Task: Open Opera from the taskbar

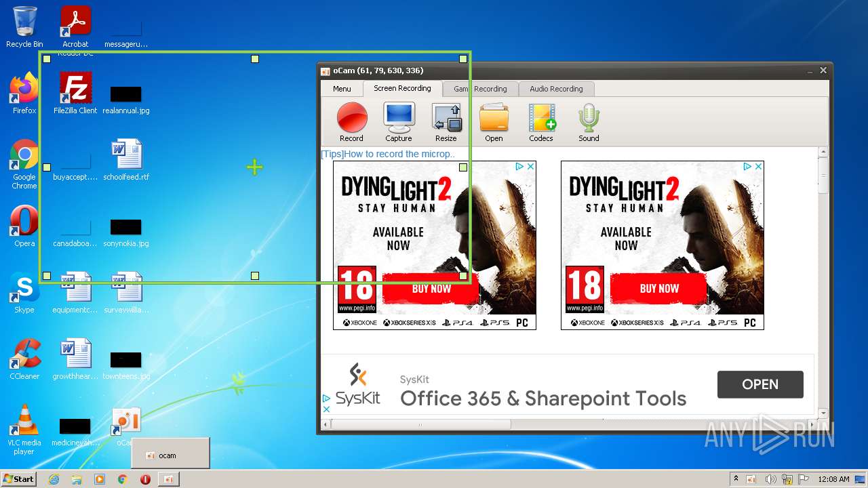Action: tap(145, 479)
